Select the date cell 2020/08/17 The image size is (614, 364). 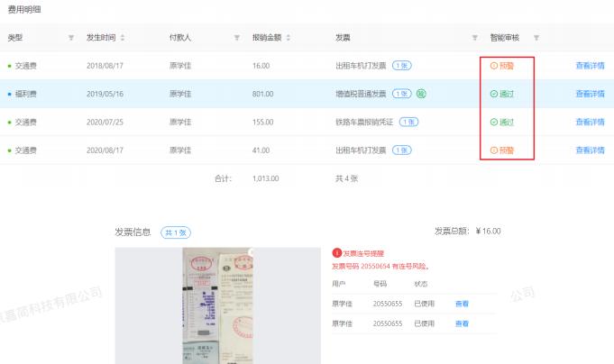click(x=105, y=150)
